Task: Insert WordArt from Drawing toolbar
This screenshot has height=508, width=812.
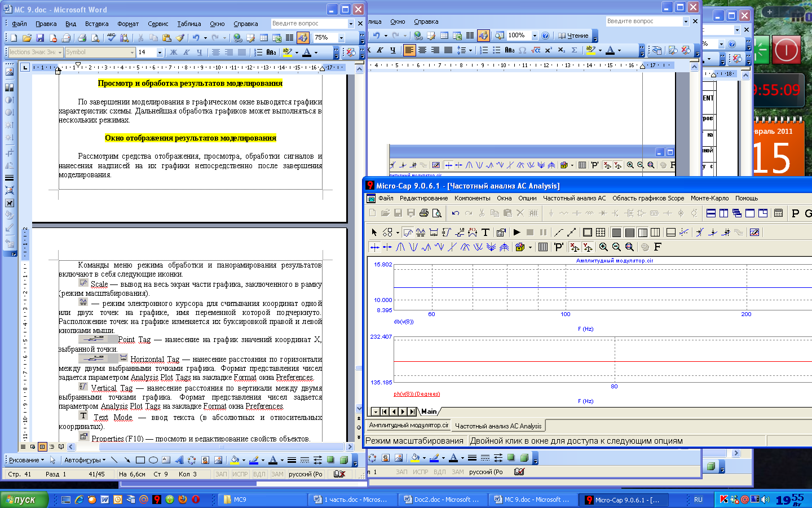Action: pyautogui.click(x=179, y=460)
